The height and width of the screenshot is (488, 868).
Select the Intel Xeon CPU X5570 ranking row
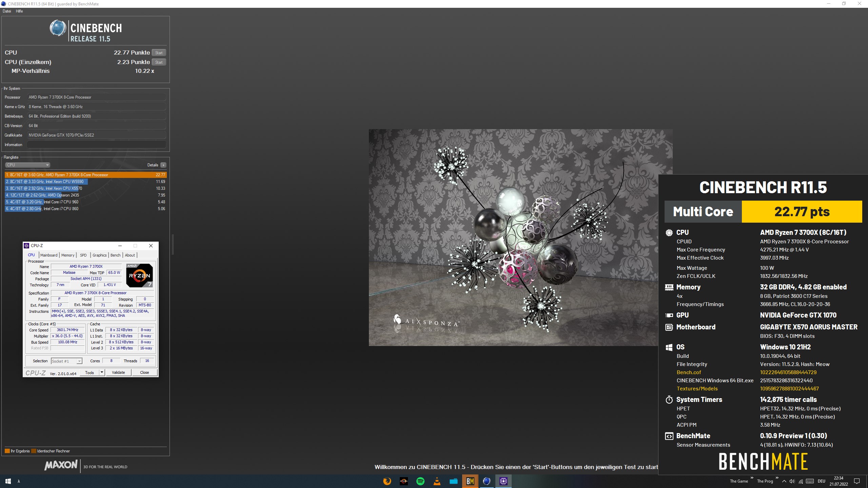[x=85, y=188]
